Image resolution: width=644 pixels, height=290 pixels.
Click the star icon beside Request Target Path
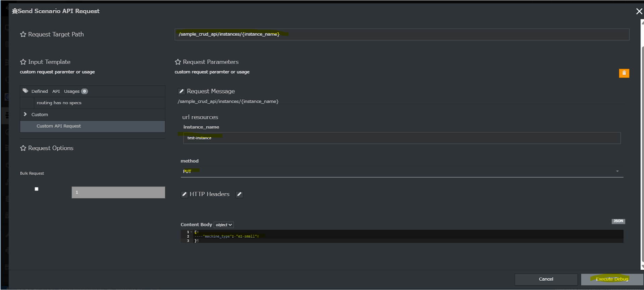23,34
